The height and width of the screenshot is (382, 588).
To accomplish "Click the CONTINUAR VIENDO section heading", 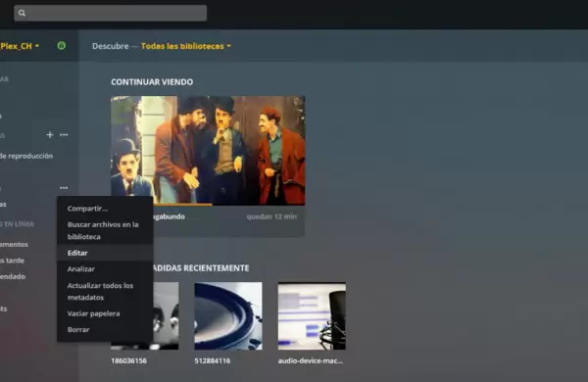I will coord(152,82).
